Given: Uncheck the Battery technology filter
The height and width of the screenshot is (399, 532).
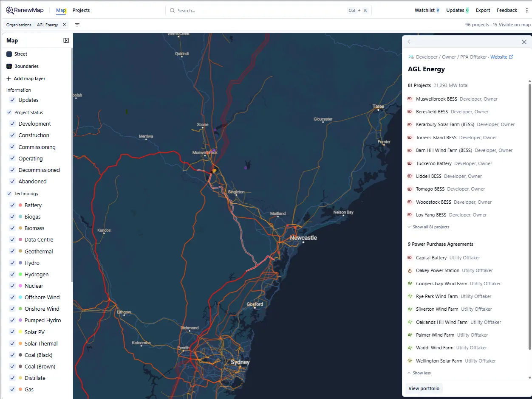Looking at the screenshot, I should [x=12, y=205].
